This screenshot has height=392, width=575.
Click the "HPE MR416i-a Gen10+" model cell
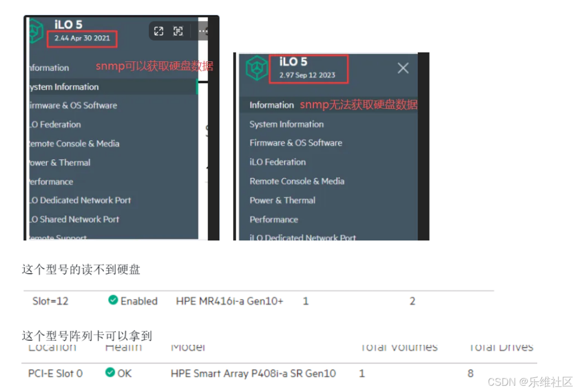point(229,301)
